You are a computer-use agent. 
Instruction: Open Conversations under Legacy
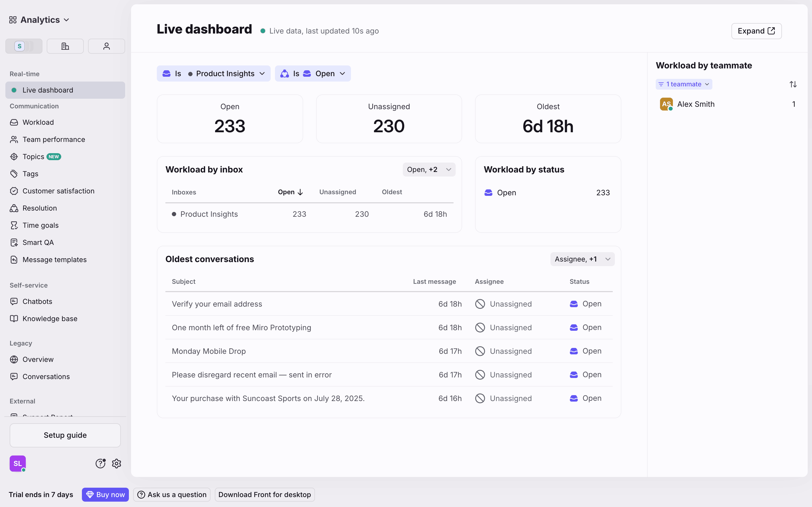[x=46, y=377]
